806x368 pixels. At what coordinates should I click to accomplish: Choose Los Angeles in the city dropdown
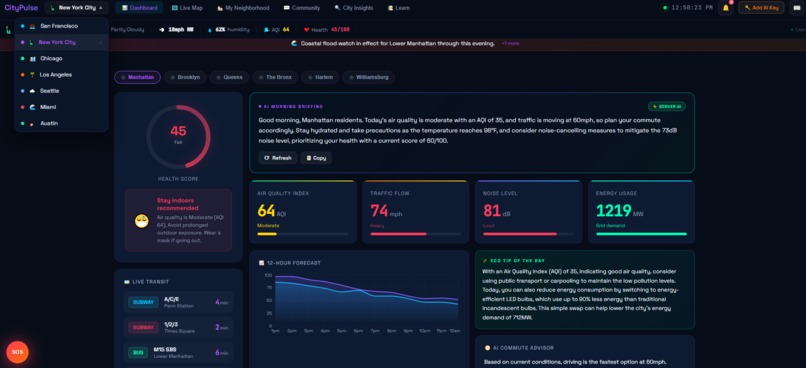coord(61,75)
